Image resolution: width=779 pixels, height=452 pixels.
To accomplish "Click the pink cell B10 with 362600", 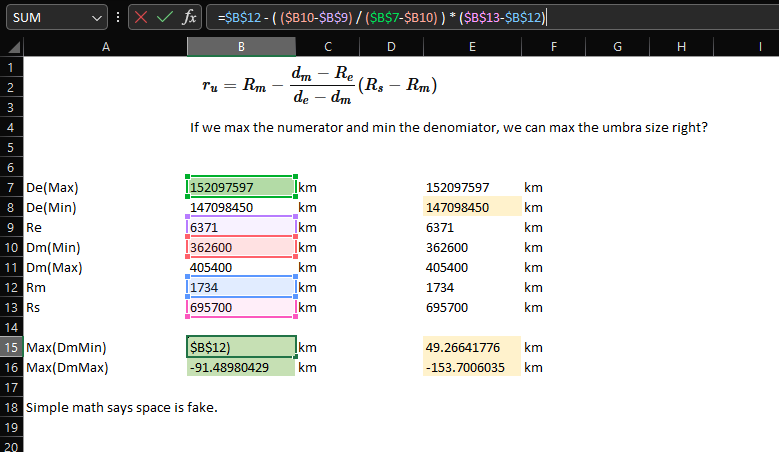I will [241, 247].
